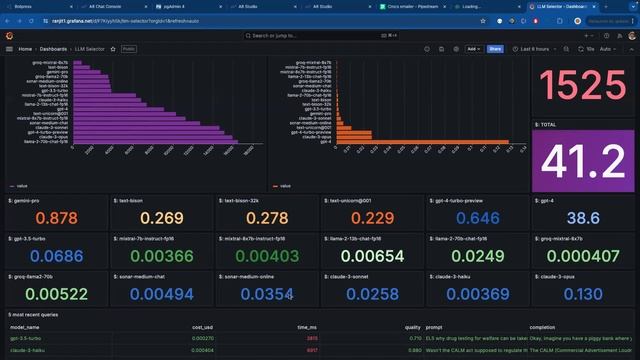Go to the Dashboards breadcrumb

tap(53, 49)
